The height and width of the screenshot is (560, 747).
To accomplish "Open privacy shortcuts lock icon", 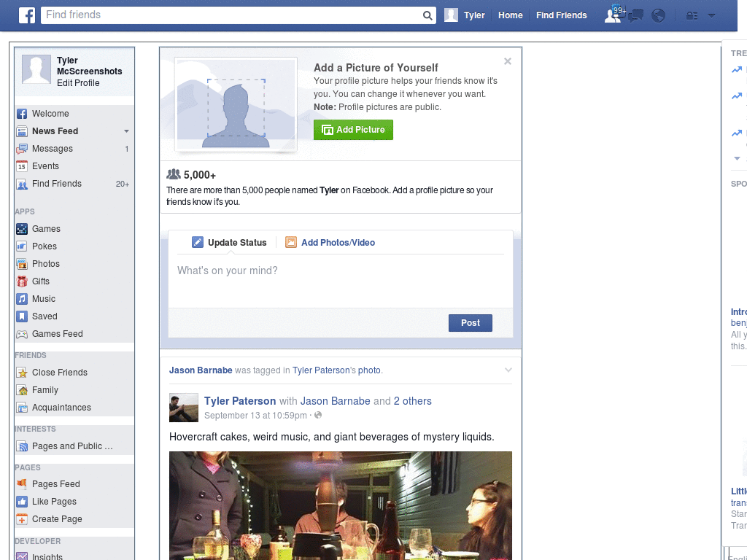I will pyautogui.click(x=692, y=16).
